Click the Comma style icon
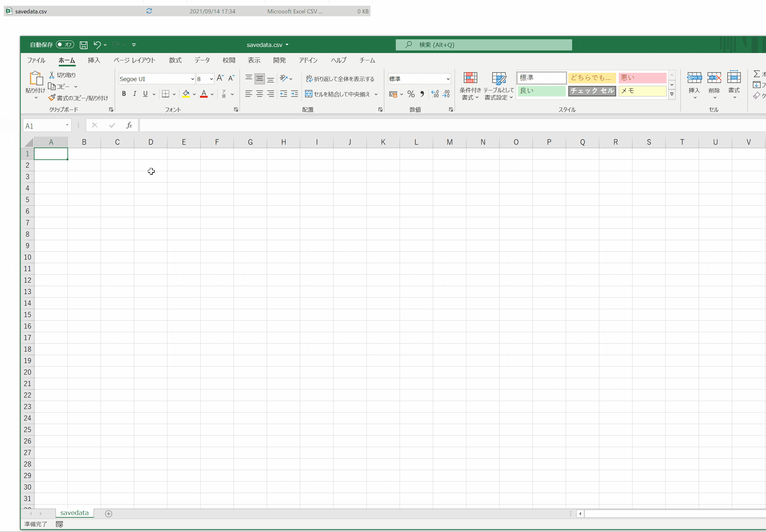Image resolution: width=766 pixels, height=532 pixels. tap(422, 94)
